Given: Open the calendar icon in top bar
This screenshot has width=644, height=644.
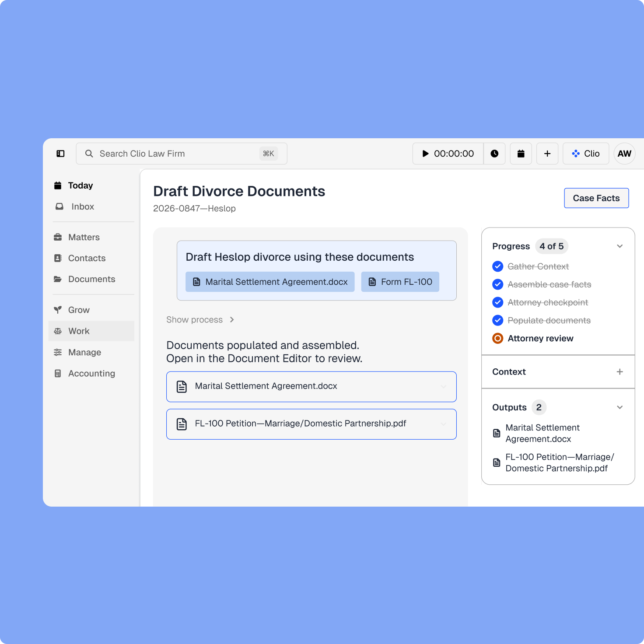Looking at the screenshot, I should click(x=521, y=154).
